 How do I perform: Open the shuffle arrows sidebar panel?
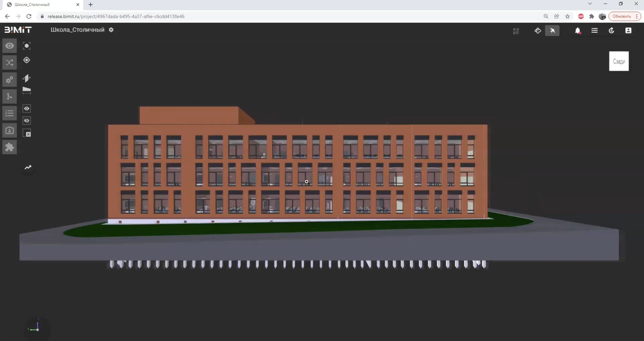tap(9, 63)
